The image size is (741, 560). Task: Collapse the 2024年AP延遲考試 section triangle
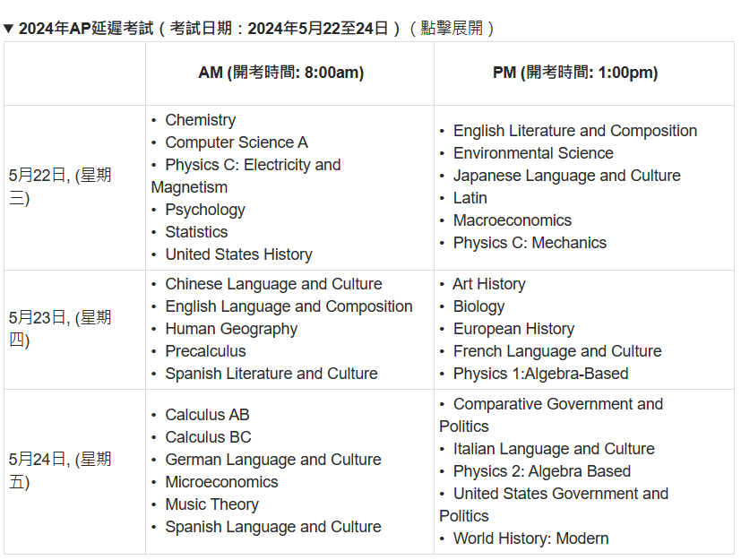click(8, 29)
